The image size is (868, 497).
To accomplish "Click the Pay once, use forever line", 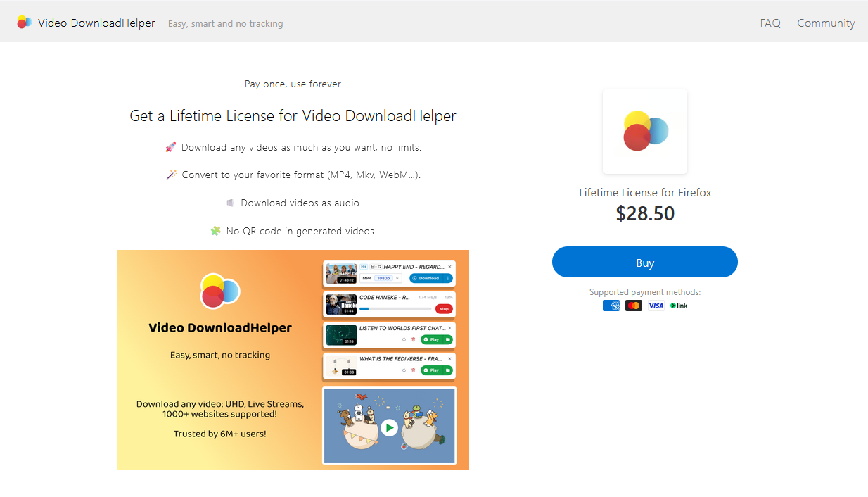I will point(293,84).
